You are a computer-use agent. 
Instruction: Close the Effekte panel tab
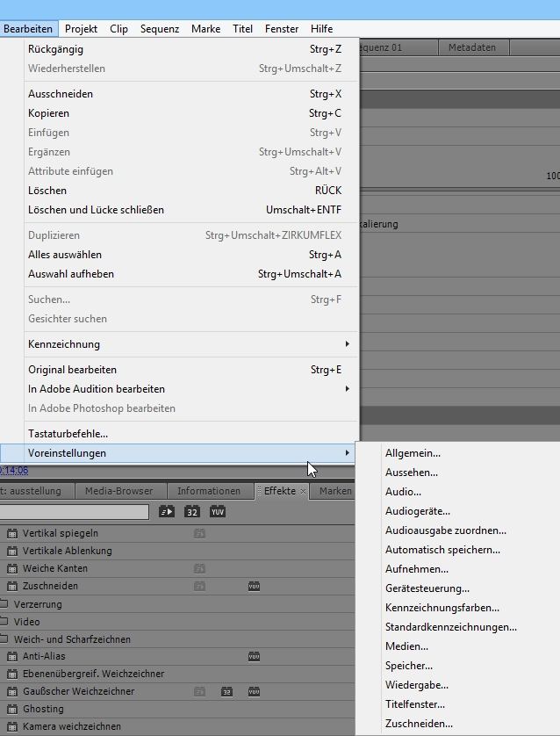pyautogui.click(x=303, y=491)
